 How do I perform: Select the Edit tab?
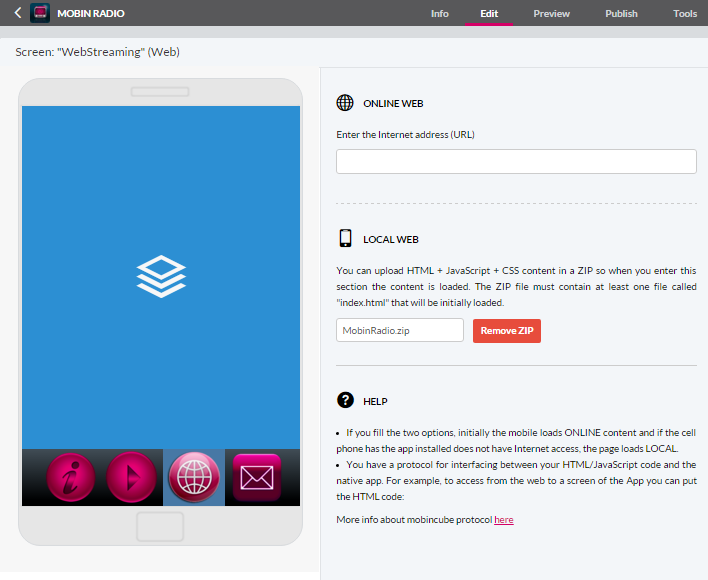pos(489,14)
